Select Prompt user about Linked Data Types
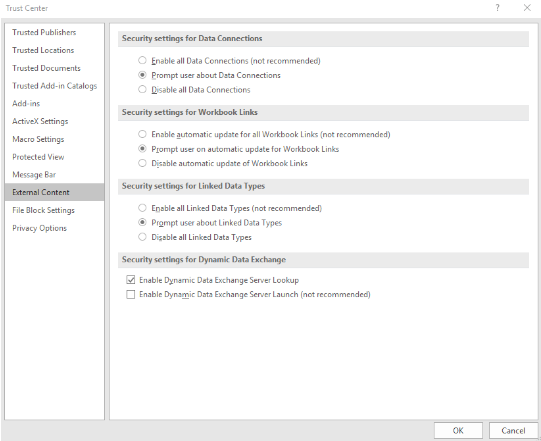541x441 pixels. coord(142,223)
